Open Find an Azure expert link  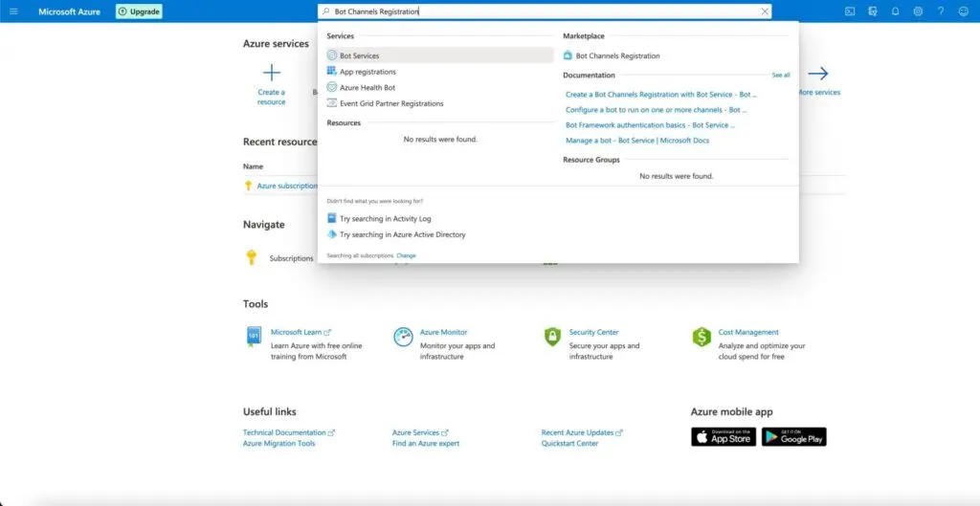(426, 444)
